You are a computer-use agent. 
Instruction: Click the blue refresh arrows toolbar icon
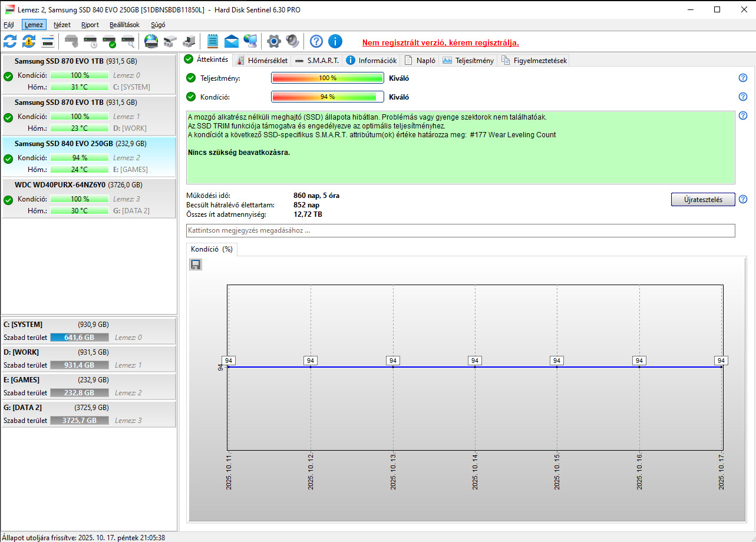(x=10, y=41)
